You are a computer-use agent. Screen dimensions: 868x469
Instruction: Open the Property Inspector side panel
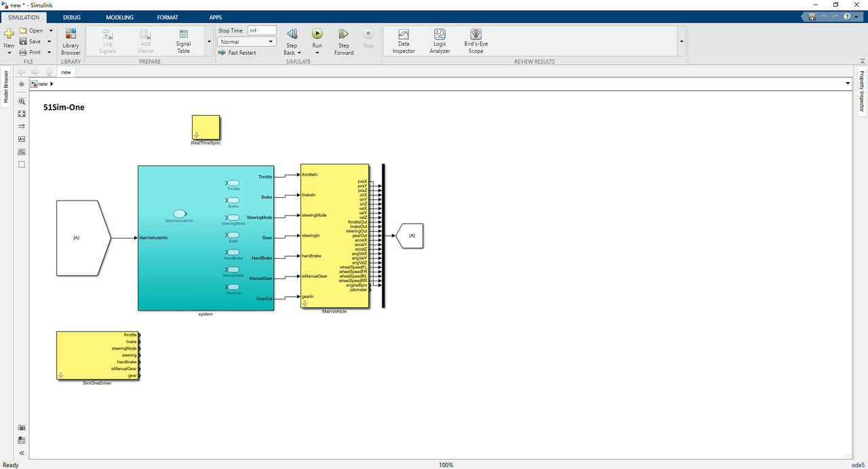coord(862,91)
